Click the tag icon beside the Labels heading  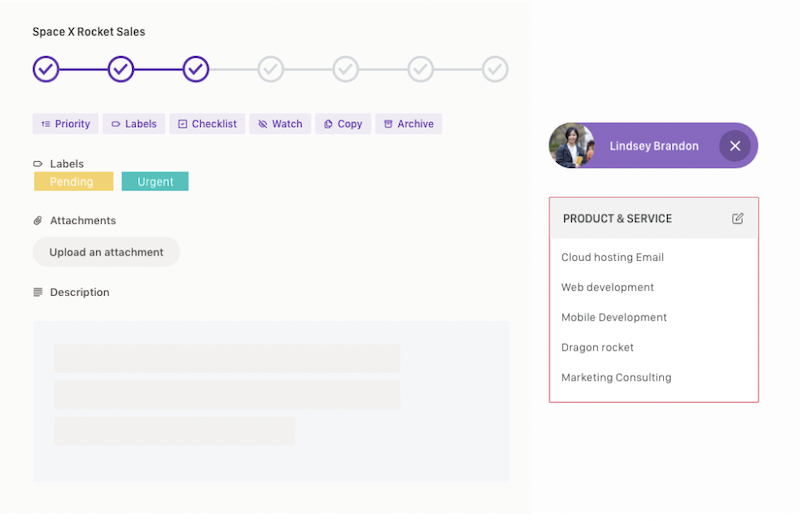coord(38,164)
